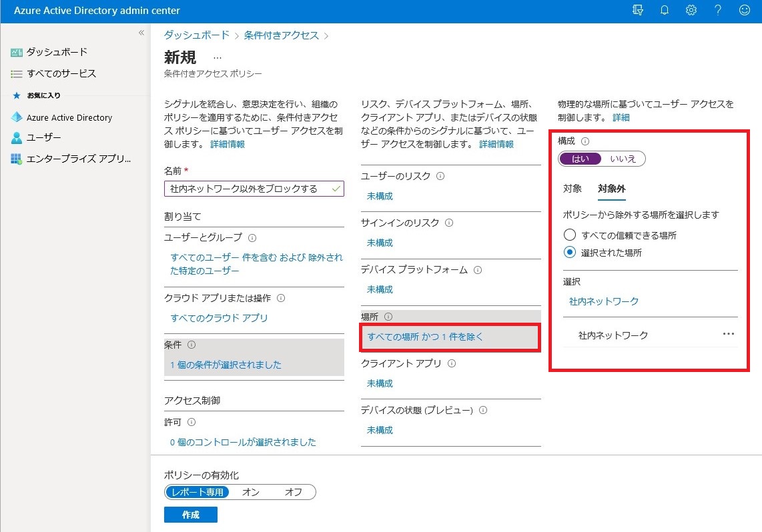Go to ダッシュボード breadcrumb link
Image resolution: width=762 pixels, height=532 pixels.
[x=196, y=35]
